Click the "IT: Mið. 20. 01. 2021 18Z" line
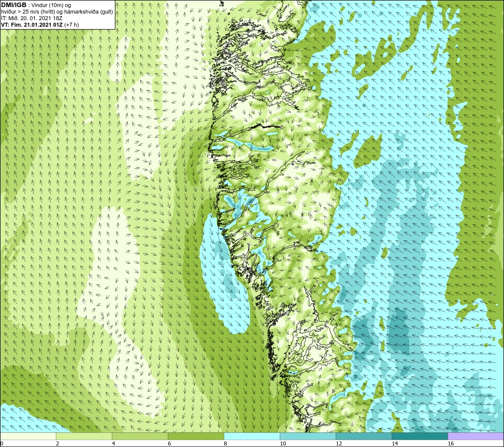This screenshot has height=447, width=504. (x=32, y=18)
